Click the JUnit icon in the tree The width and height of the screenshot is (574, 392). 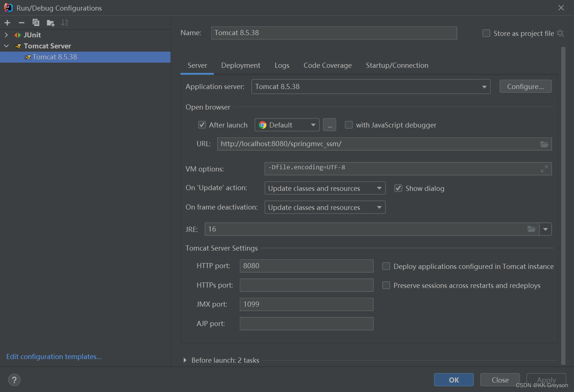[x=18, y=35]
